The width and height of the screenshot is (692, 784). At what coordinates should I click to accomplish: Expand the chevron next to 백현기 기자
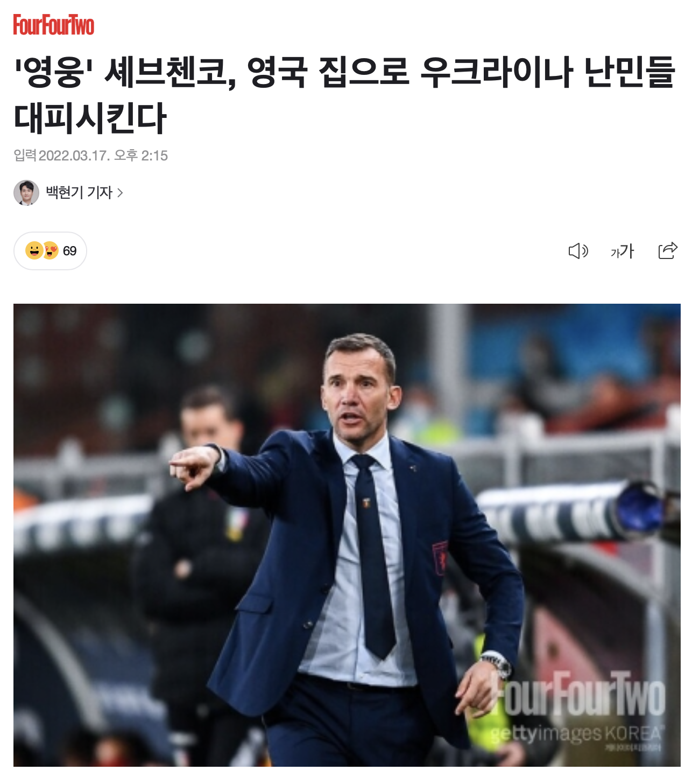tap(120, 193)
